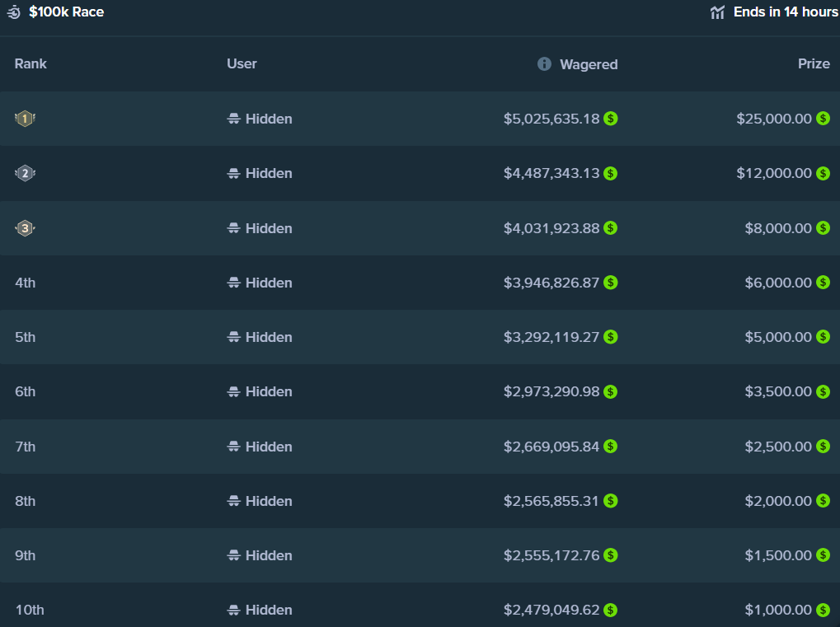Click the info icon beside Wagered

(x=544, y=63)
